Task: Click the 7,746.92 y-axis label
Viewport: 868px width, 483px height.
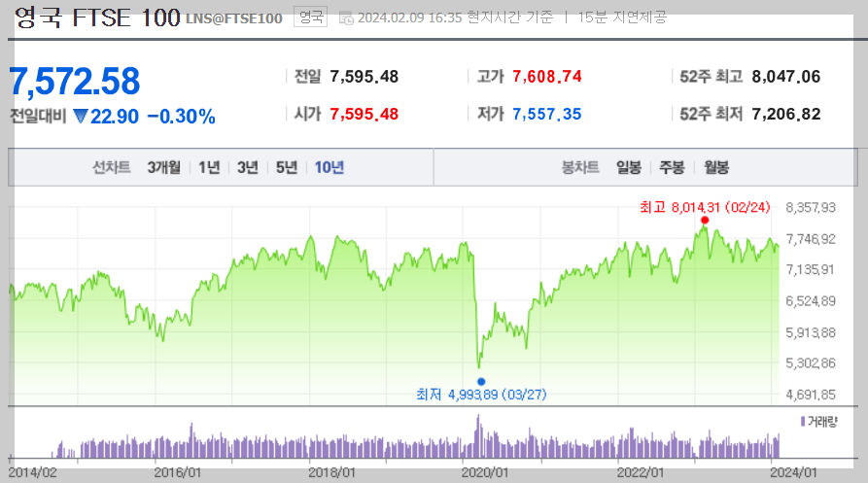Action: click(811, 239)
